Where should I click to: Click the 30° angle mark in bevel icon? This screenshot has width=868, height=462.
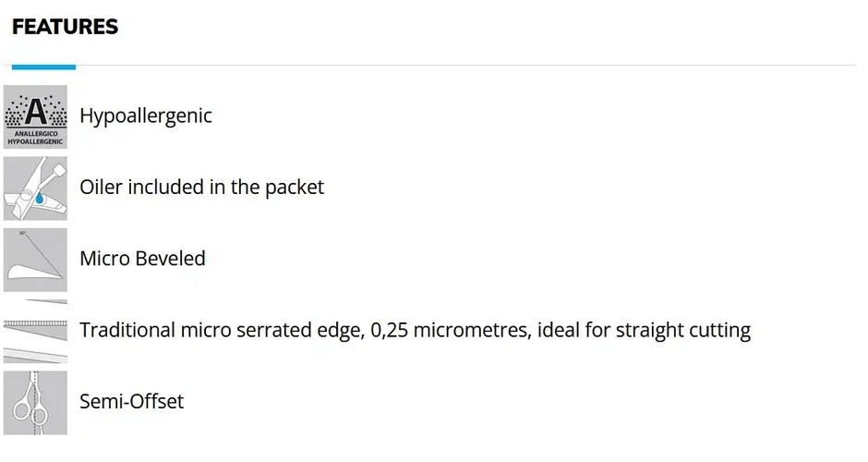[22, 234]
